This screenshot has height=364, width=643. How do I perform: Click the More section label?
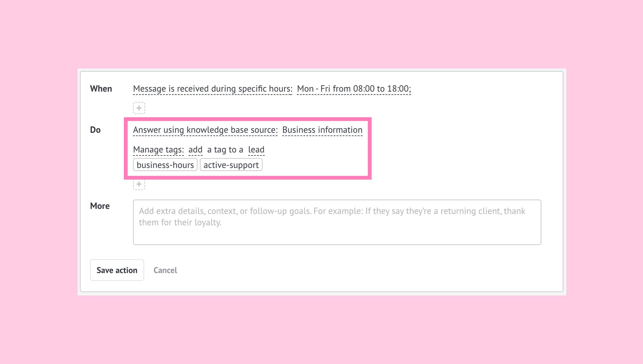[100, 206]
